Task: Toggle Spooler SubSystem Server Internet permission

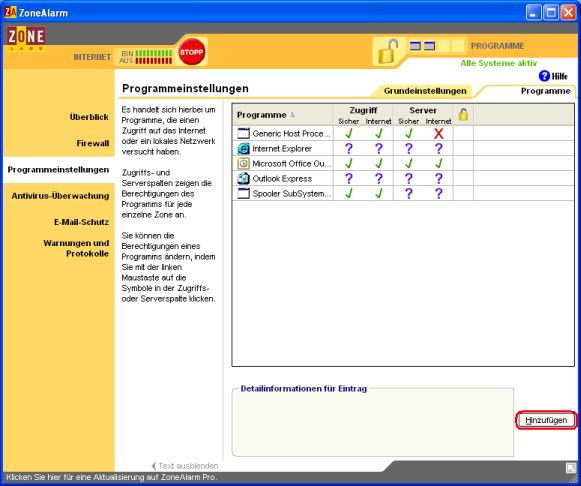Action: (439, 193)
